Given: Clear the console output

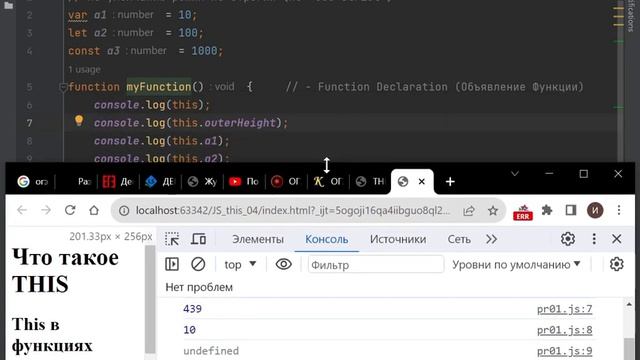Looking at the screenshot, I should pyautogui.click(x=198, y=264).
